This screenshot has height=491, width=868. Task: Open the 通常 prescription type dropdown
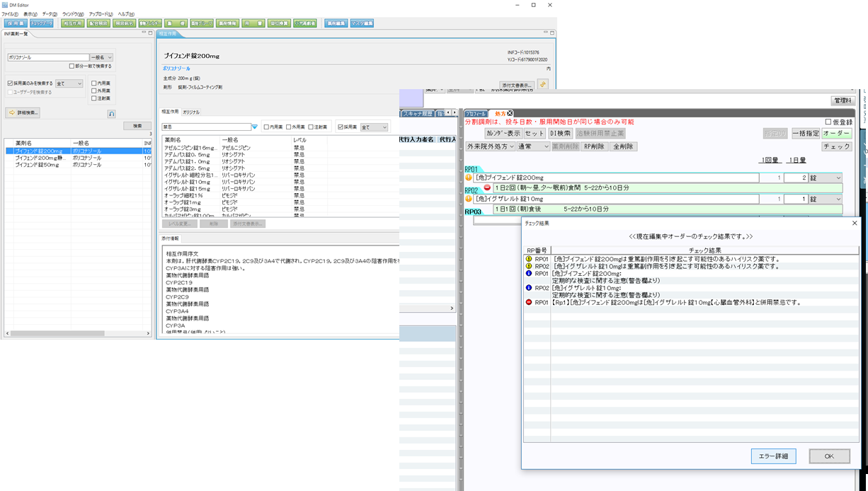click(x=533, y=146)
